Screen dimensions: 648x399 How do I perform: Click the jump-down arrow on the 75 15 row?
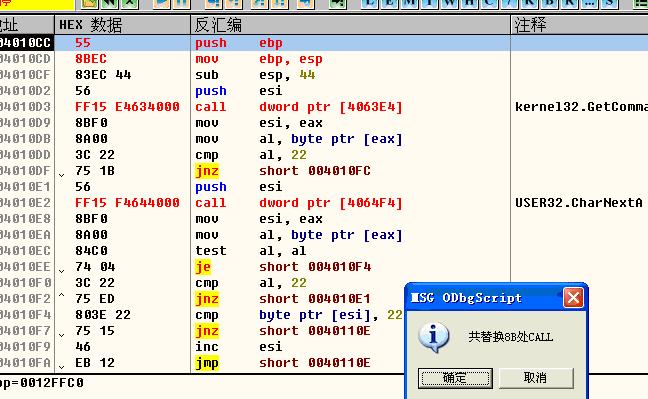coord(62,335)
